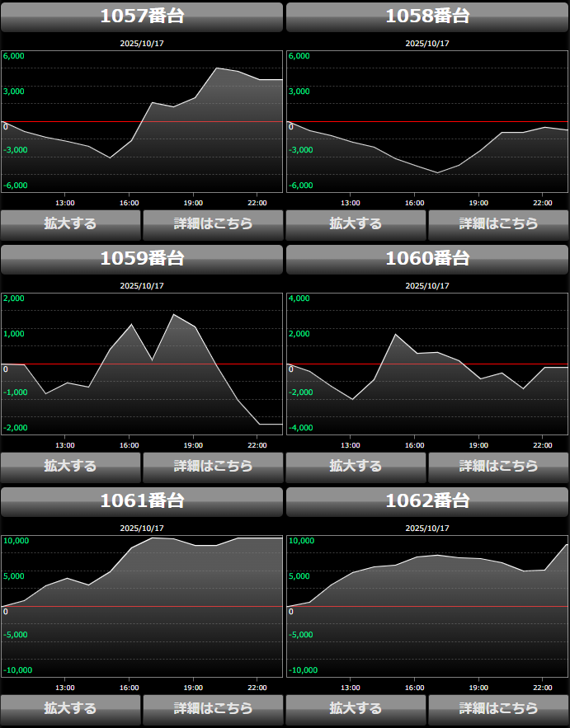Click 拡大する button for machine 1057
Viewport: 570px width, 728px height.
point(71,223)
